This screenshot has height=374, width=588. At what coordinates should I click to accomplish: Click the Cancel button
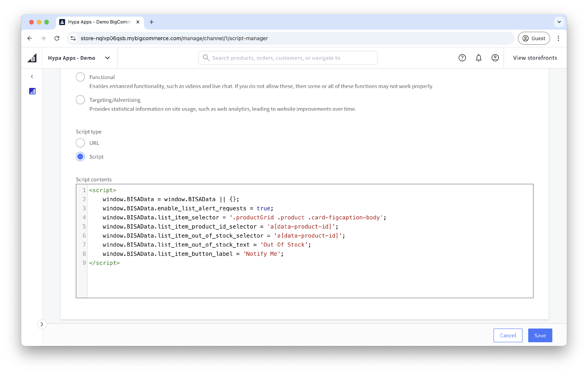[x=508, y=335]
